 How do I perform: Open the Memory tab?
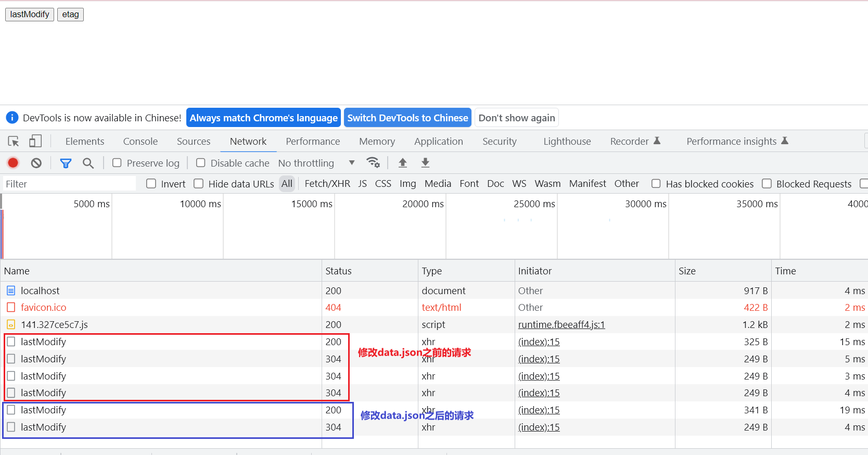pyautogui.click(x=377, y=141)
